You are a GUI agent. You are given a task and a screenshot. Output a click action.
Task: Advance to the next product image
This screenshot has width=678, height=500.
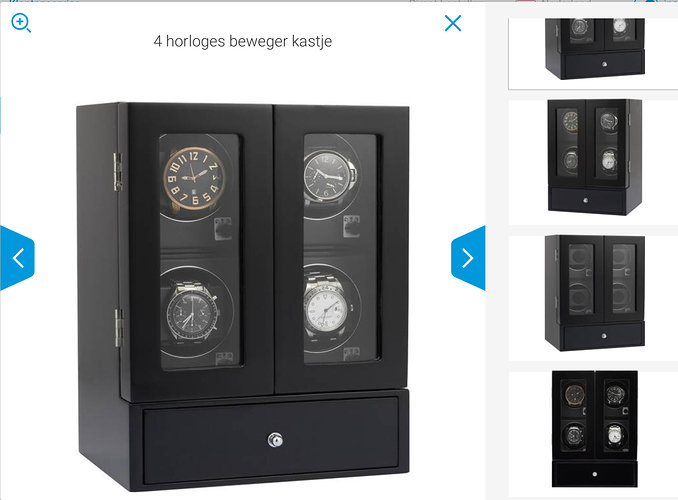coord(468,258)
